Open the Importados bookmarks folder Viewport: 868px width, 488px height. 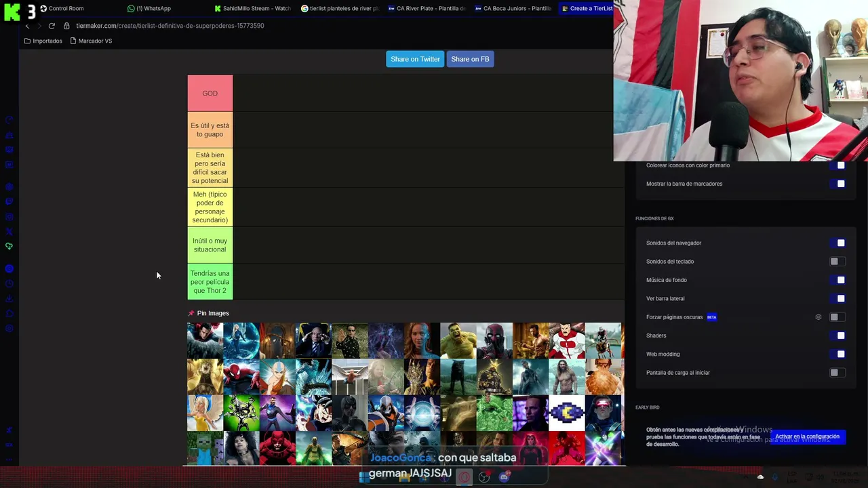(x=43, y=41)
